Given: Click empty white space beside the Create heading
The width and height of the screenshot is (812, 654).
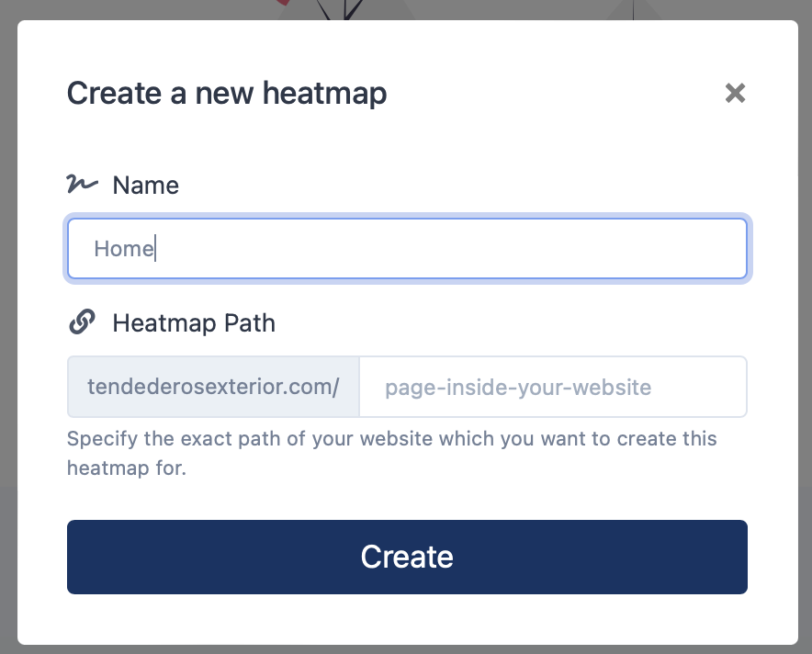Looking at the screenshot, I should pyautogui.click(x=554, y=93).
